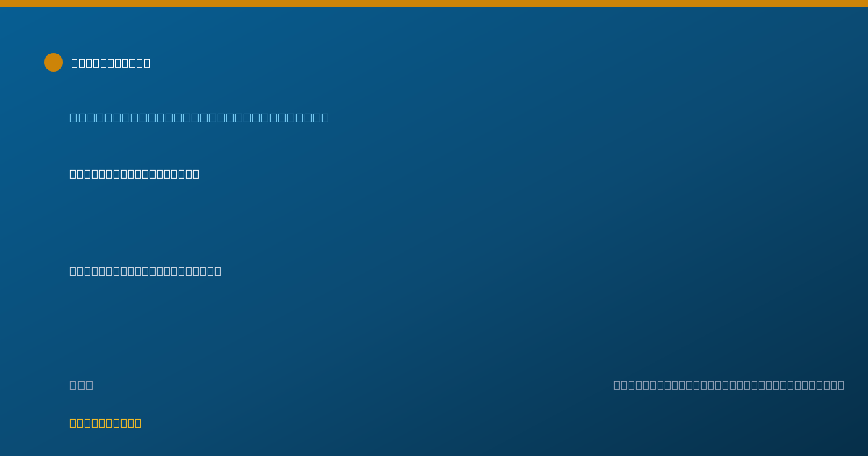The image size is (868, 456).
Task: Activate the yellow highlighted footer text
Action: [x=106, y=423]
